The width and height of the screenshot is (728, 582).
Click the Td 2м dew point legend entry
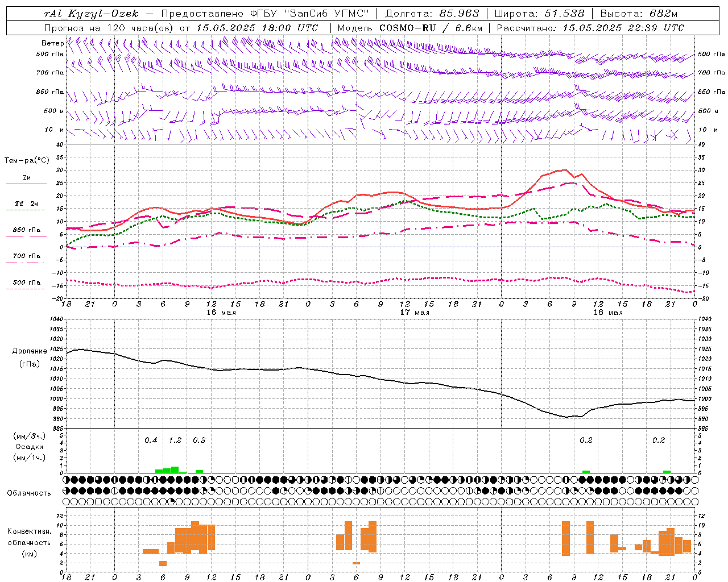(x=26, y=203)
